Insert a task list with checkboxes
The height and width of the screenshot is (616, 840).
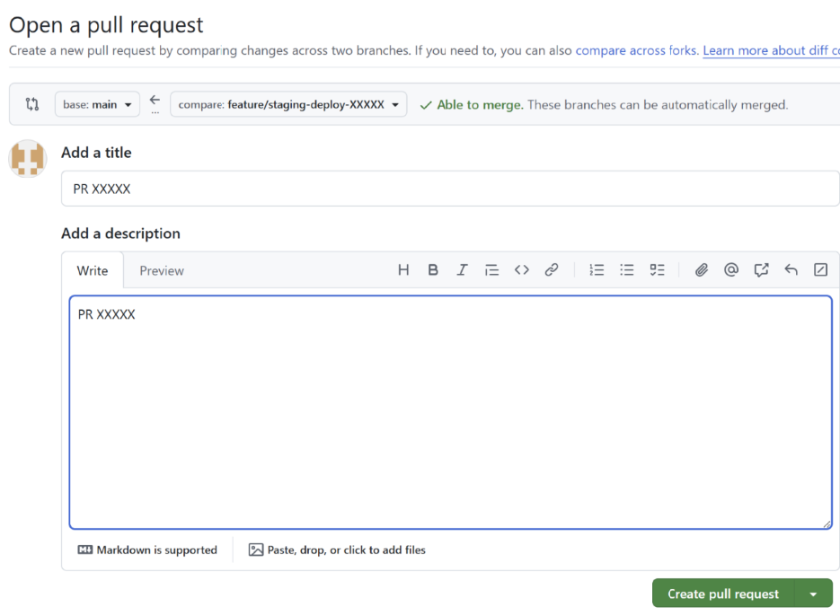pos(658,269)
